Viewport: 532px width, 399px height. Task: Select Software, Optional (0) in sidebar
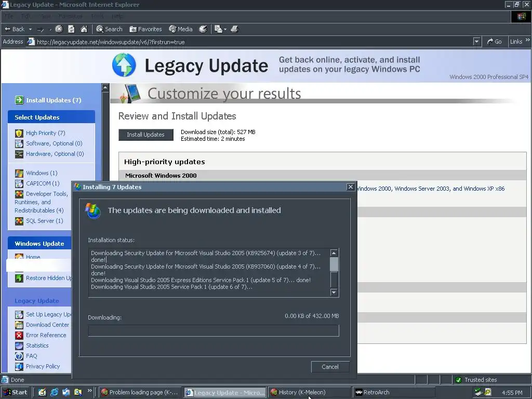(54, 143)
